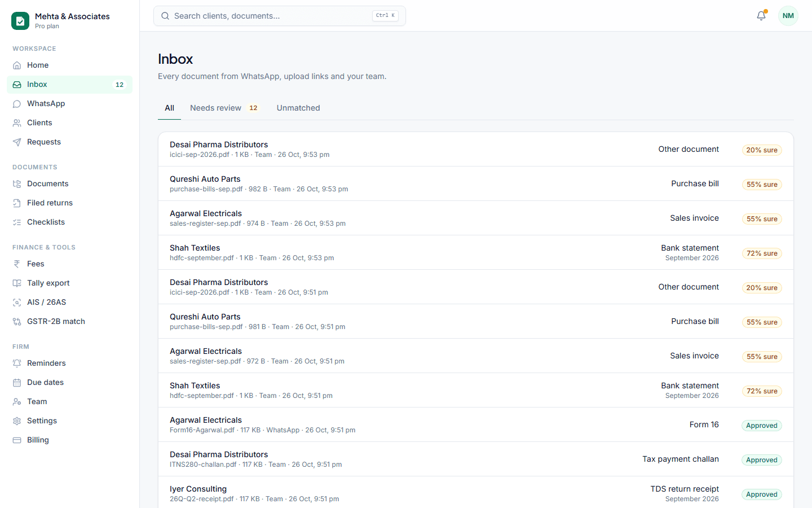Click the GSTR-2B match icon
Viewport: 812px width, 508px height.
click(x=17, y=321)
